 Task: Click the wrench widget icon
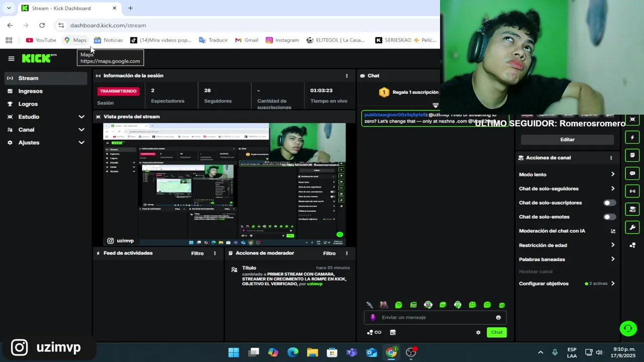[x=632, y=227]
